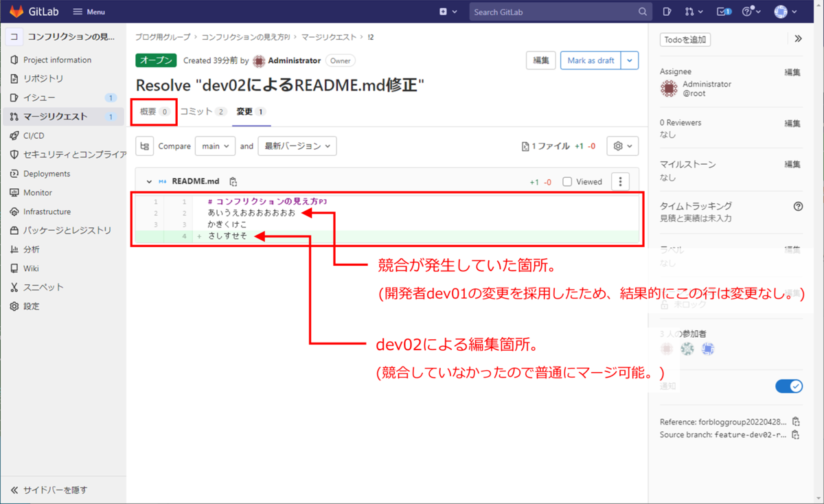Click the Mark as draft button
The width and height of the screenshot is (824, 504).
tap(591, 60)
